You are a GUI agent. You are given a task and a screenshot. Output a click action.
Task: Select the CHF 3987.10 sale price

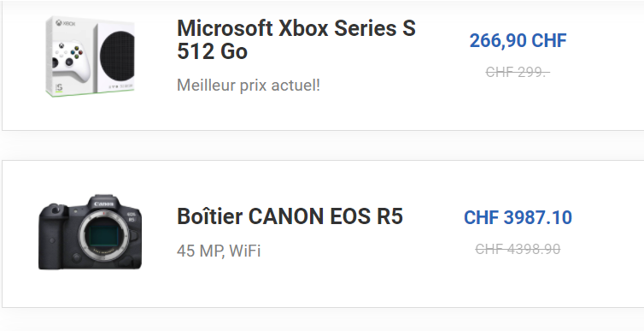518,217
